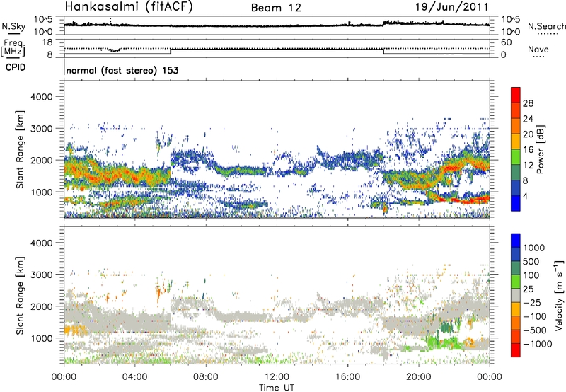The width and height of the screenshot is (566, 392).
Task: Click the 'Time UT' axis label
Action: coord(277,388)
